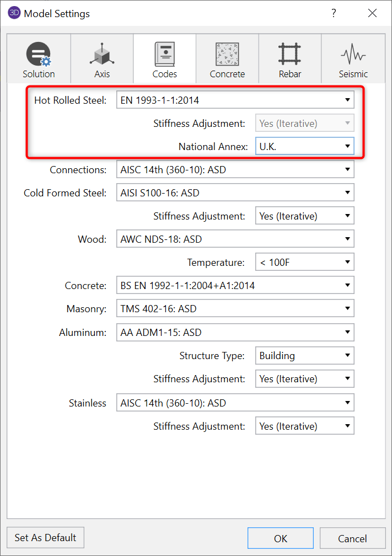Click the help question mark icon
Image resolution: width=392 pixels, height=556 pixels.
point(334,13)
